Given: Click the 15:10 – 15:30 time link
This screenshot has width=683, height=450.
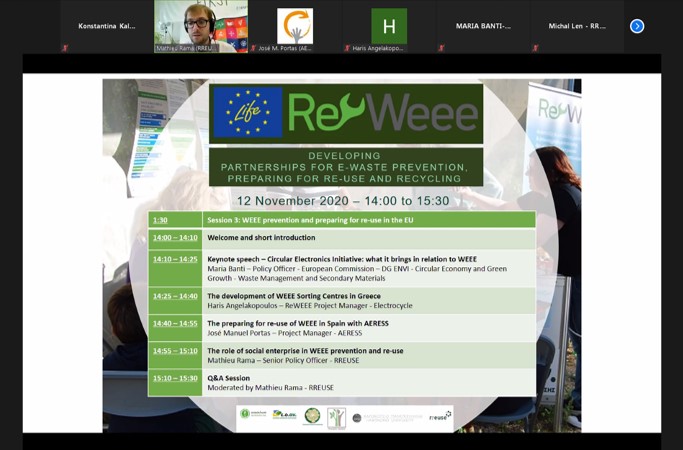Looking at the screenshot, I should tap(175, 378).
